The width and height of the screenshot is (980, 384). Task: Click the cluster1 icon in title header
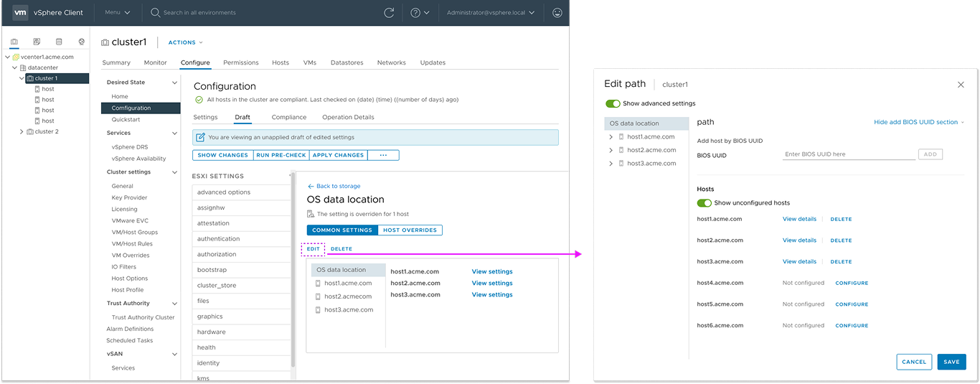[x=105, y=42]
